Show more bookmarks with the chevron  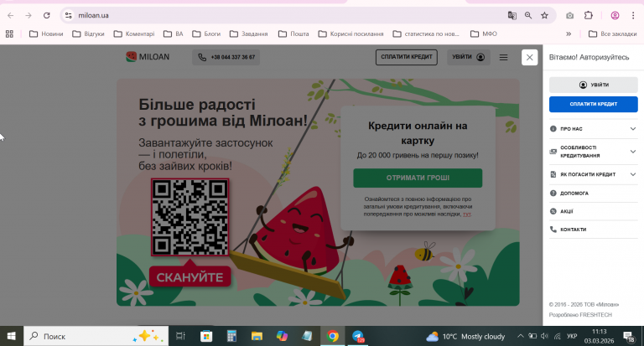569,34
